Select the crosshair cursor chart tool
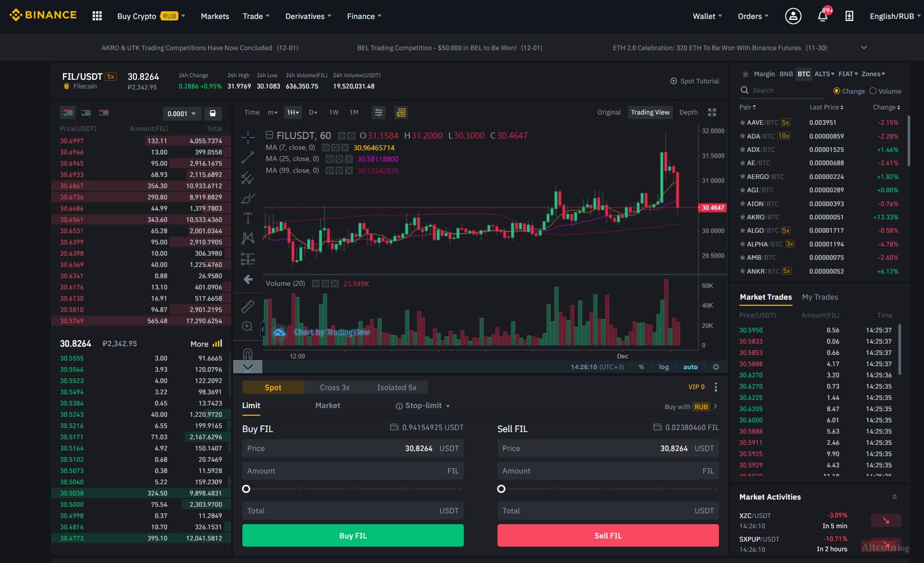 pos(248,137)
